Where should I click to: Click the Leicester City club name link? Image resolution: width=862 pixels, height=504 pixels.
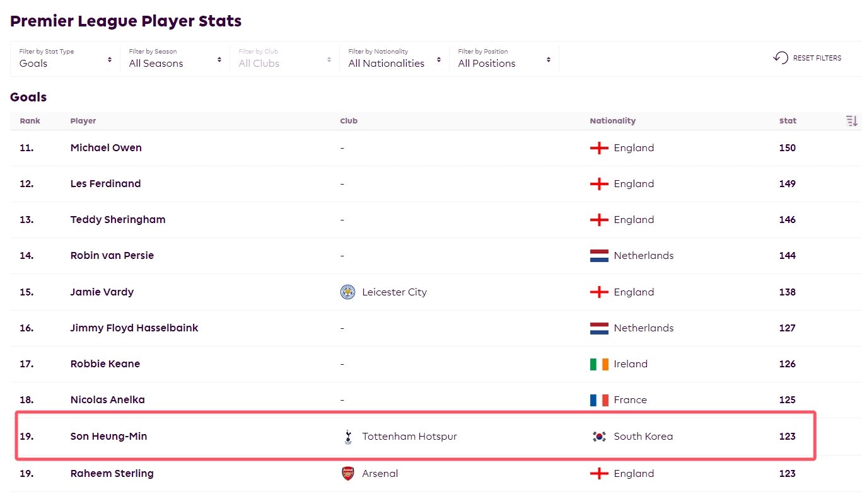[x=394, y=292]
